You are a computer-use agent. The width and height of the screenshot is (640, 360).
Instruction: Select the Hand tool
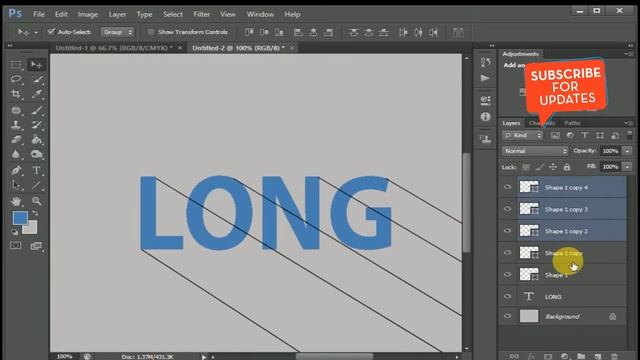tap(16, 201)
